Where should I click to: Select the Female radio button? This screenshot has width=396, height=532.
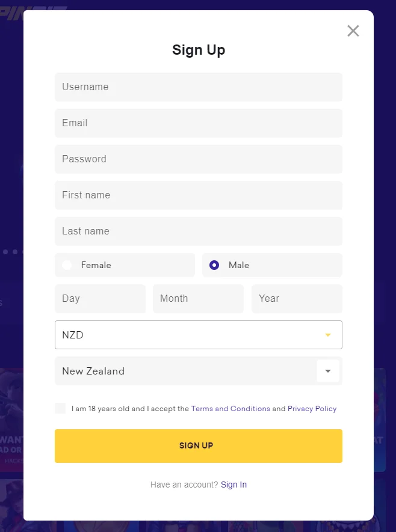(67, 265)
